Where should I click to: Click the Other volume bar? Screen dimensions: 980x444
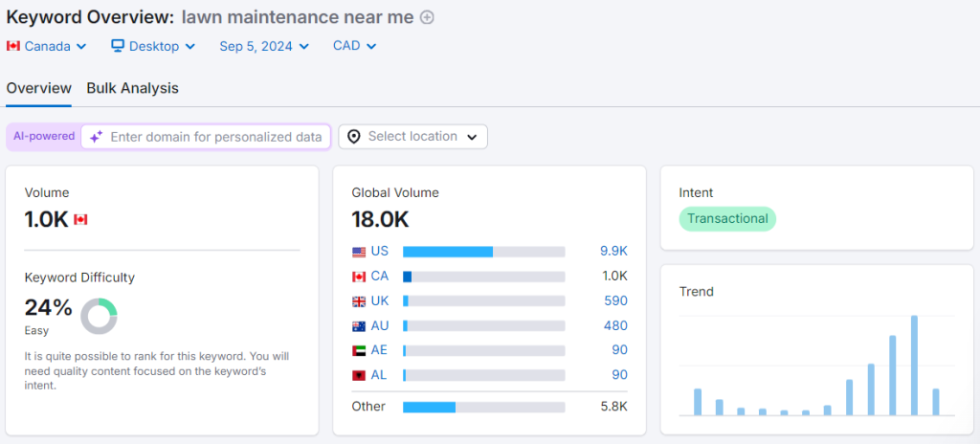tap(483, 407)
